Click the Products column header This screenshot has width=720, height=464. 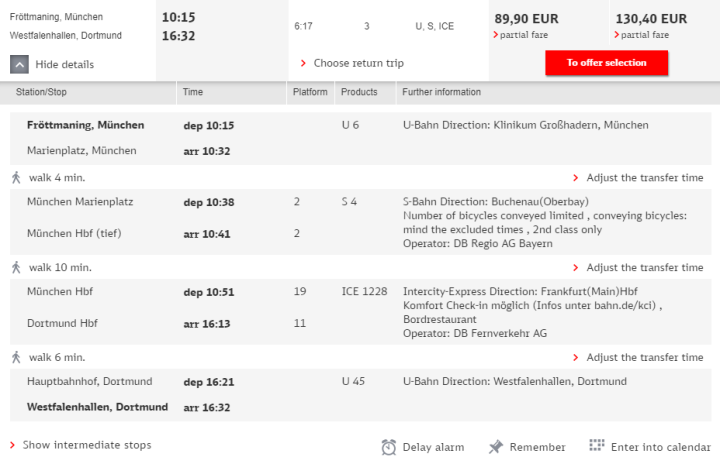[359, 92]
